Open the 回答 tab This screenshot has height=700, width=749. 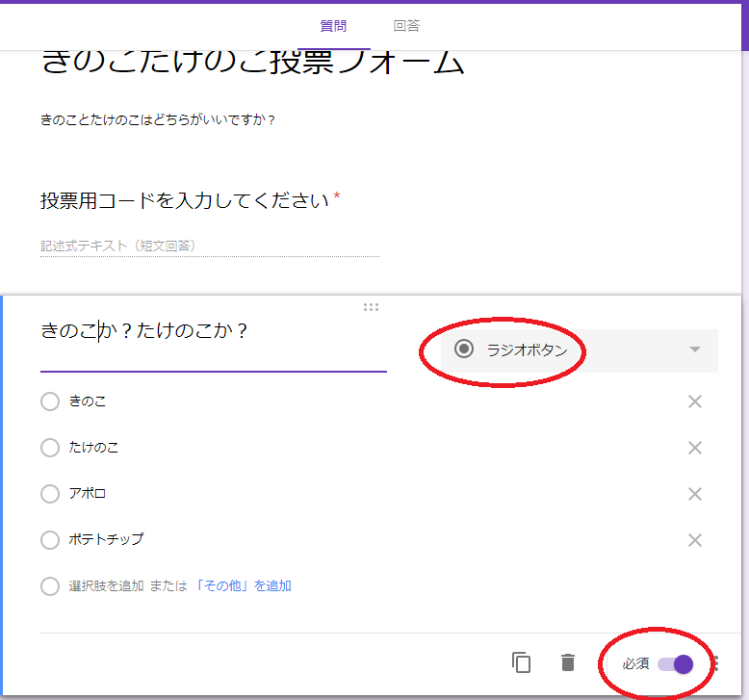coord(406,26)
